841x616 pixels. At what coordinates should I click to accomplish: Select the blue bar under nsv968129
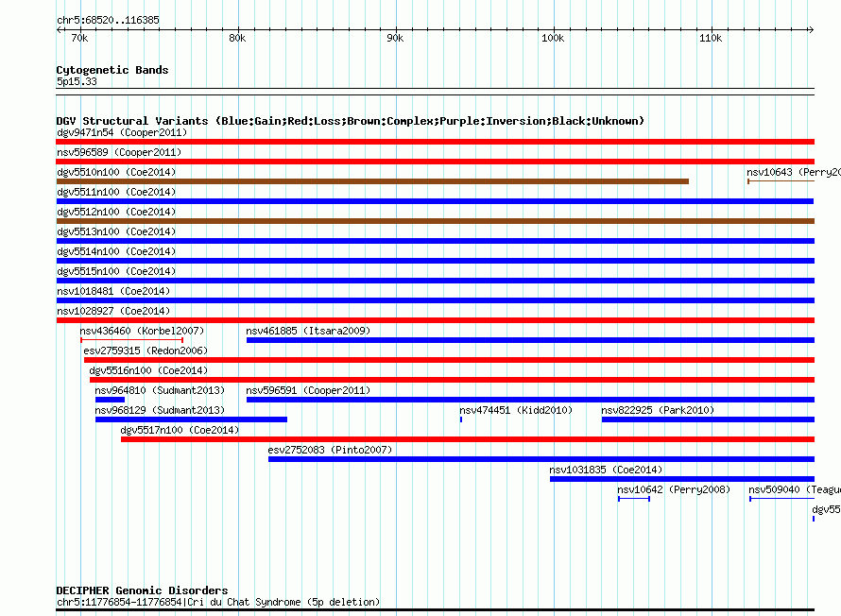coord(192,419)
